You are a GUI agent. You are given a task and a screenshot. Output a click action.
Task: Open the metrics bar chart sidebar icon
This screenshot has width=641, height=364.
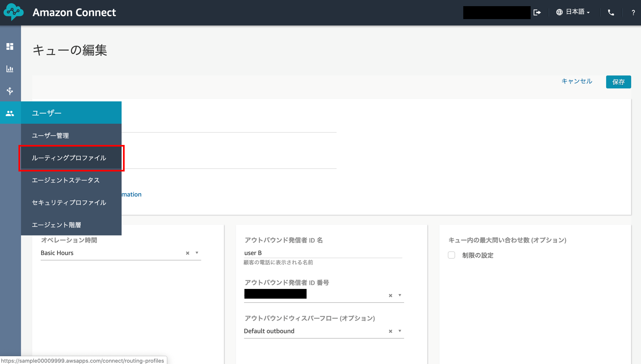pyautogui.click(x=10, y=69)
